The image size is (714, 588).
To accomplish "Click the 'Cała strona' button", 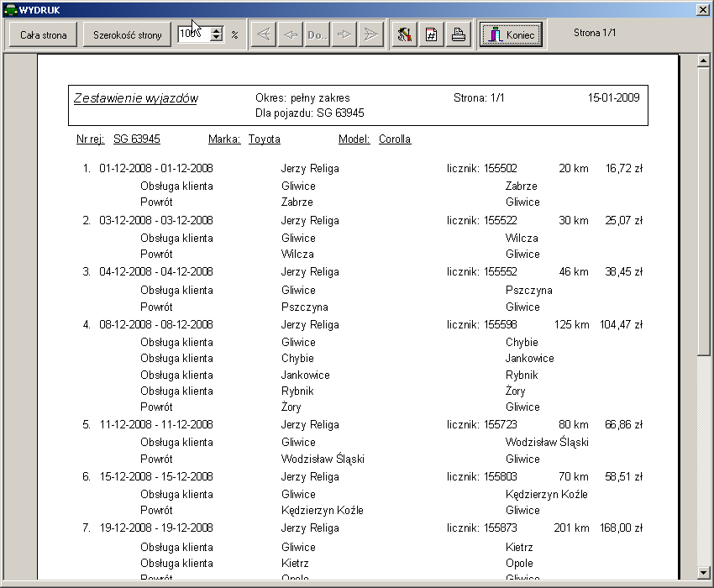I will click(43, 34).
